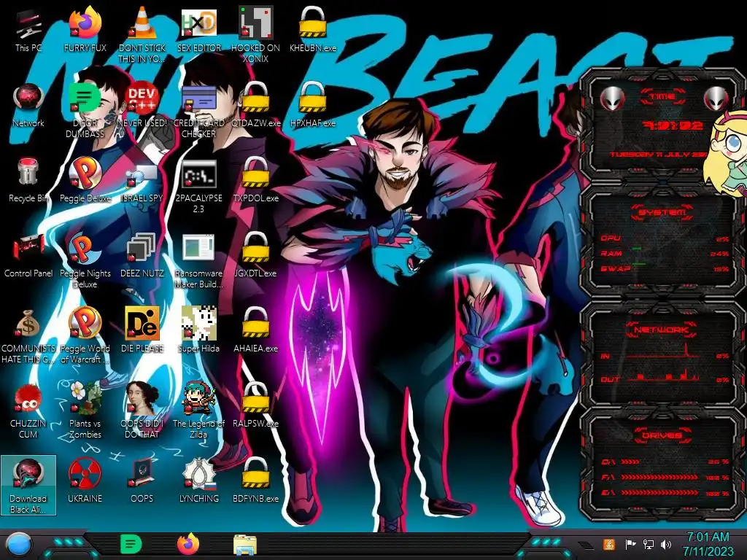Click the CPU usage row
Screen dimensions: 747x560
(665, 238)
